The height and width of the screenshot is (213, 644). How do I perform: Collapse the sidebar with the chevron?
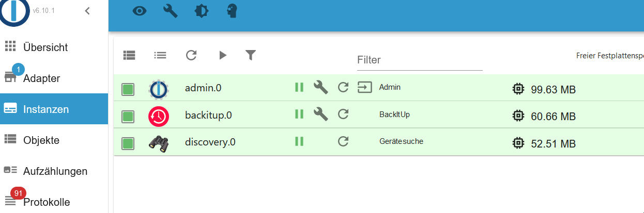tap(87, 11)
